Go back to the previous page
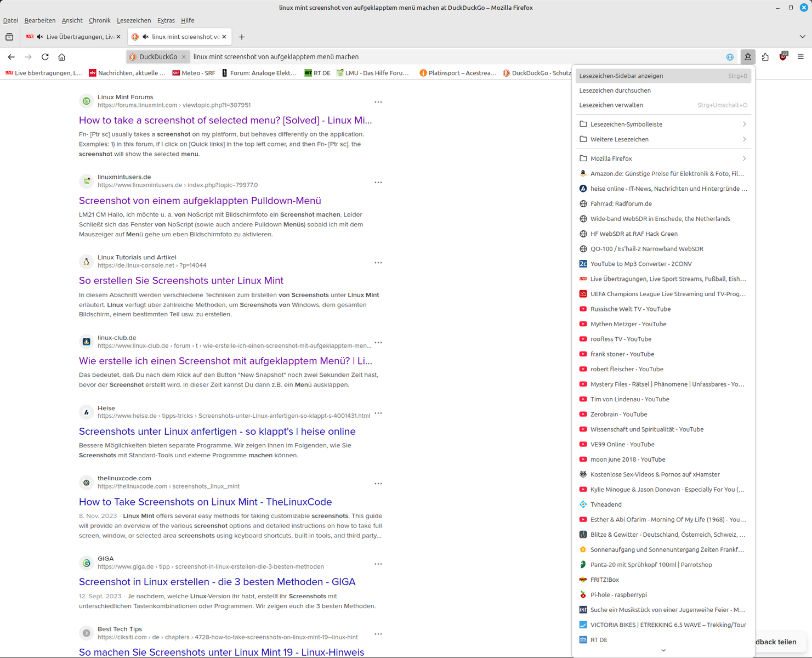Image resolution: width=812 pixels, height=658 pixels. pyautogui.click(x=12, y=57)
